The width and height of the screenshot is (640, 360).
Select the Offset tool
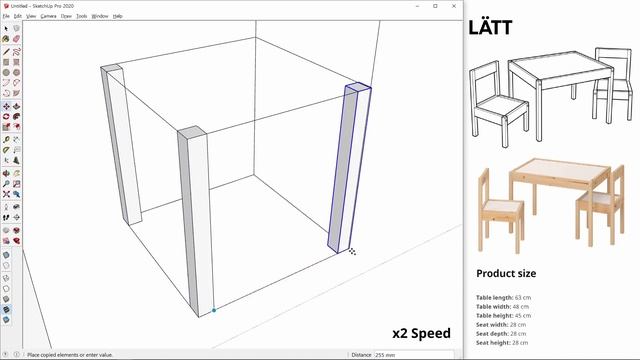[16, 127]
